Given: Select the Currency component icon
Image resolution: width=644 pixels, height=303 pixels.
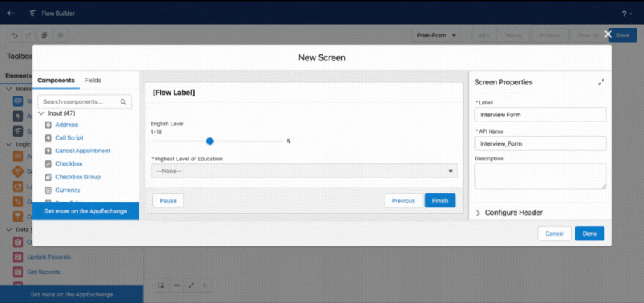Looking at the screenshot, I should coord(48,190).
